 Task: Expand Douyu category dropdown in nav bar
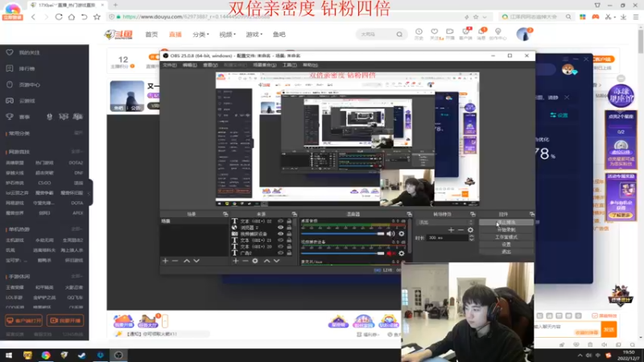[x=200, y=35]
